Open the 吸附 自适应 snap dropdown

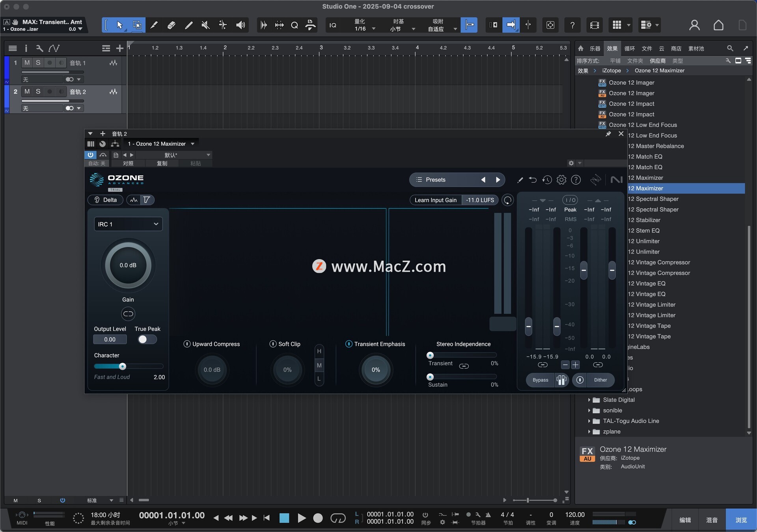[442, 25]
